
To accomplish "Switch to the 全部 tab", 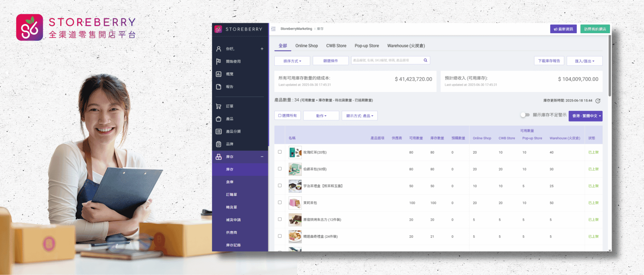I will click(x=283, y=46).
